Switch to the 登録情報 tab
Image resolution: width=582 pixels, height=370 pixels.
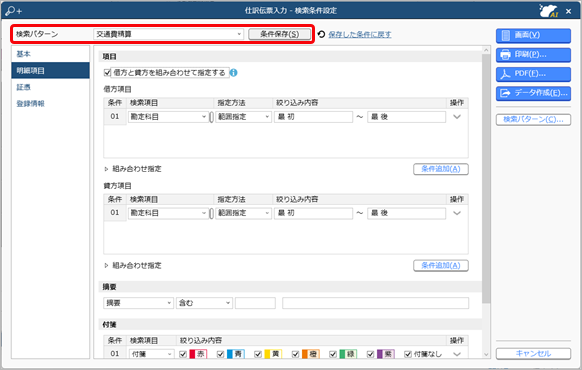50,104
